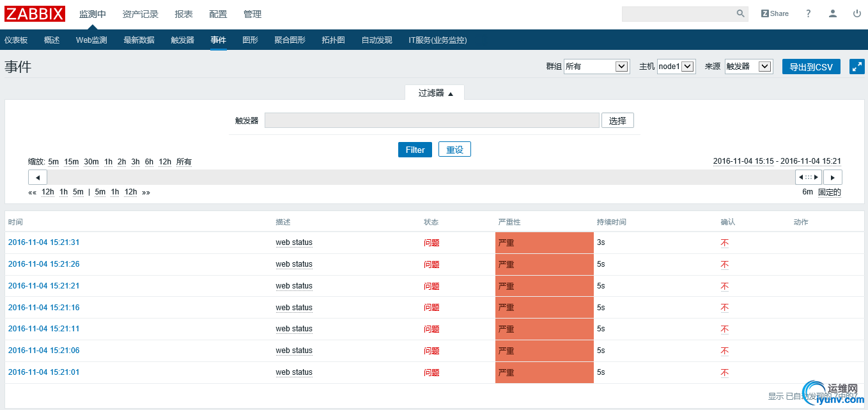Click the Filter button
868x410 pixels.
(415, 150)
